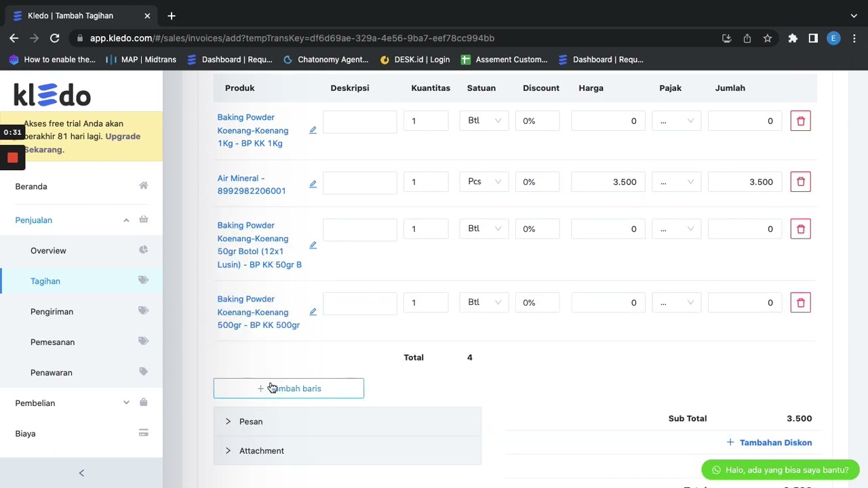Delete the Baking Powder 1Kg row

click(x=800, y=121)
